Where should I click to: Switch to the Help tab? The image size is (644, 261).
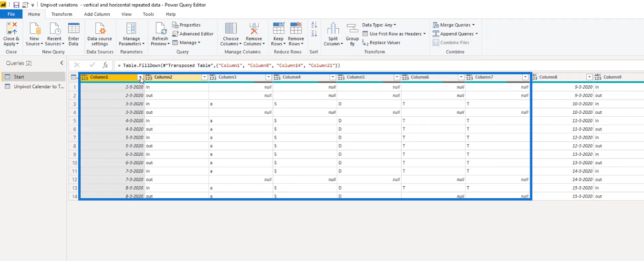[171, 14]
